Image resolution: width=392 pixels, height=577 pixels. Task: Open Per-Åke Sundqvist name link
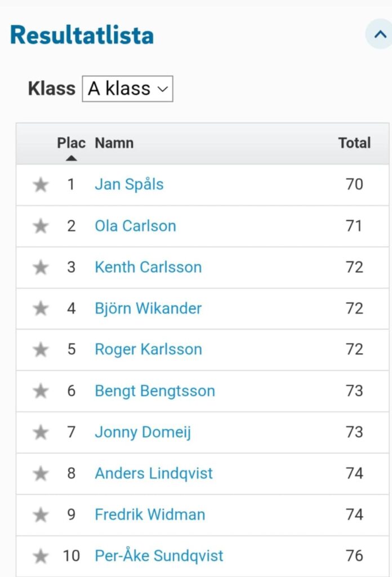(x=159, y=556)
